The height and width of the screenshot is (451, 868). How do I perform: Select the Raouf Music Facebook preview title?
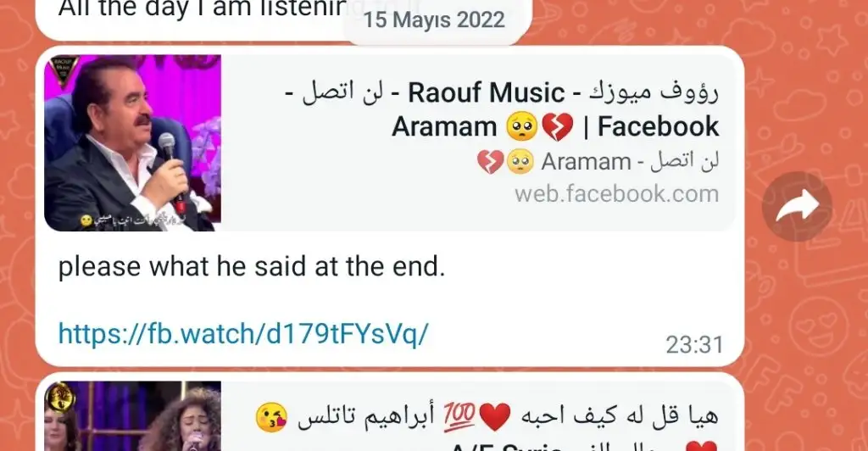[501, 109]
